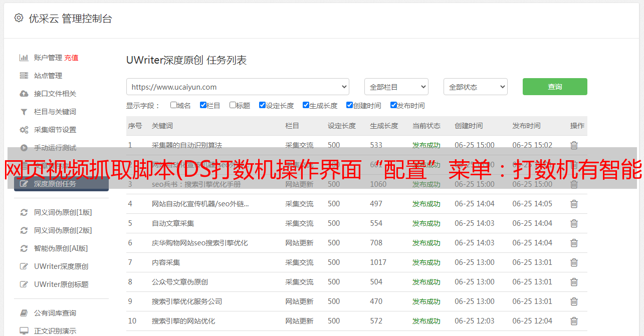
Task: Click the filter icon beside 栏目与关键词
Action: 24,112
